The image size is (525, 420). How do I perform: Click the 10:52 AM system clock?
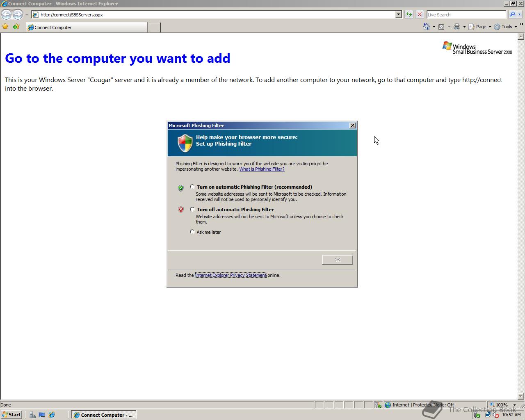(x=511, y=415)
